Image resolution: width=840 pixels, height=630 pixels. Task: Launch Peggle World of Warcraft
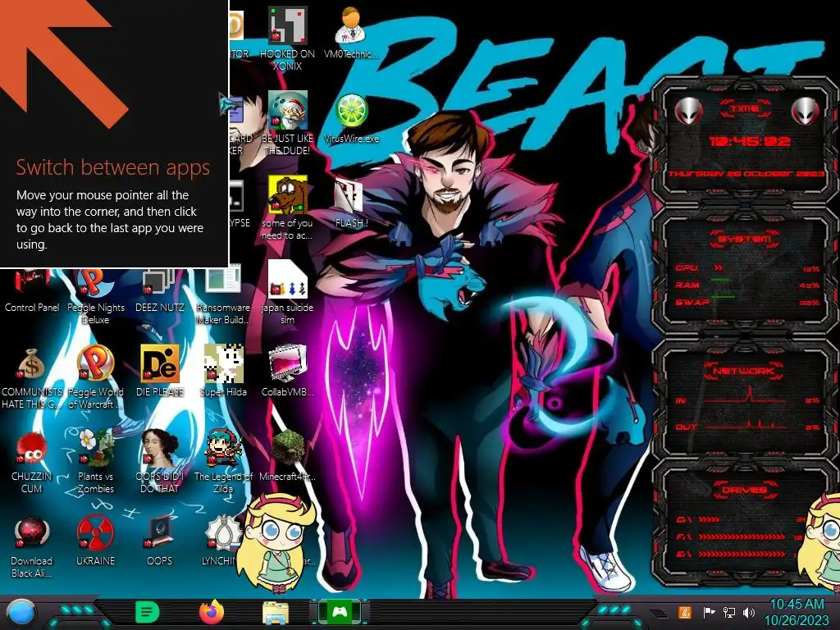[95, 377]
